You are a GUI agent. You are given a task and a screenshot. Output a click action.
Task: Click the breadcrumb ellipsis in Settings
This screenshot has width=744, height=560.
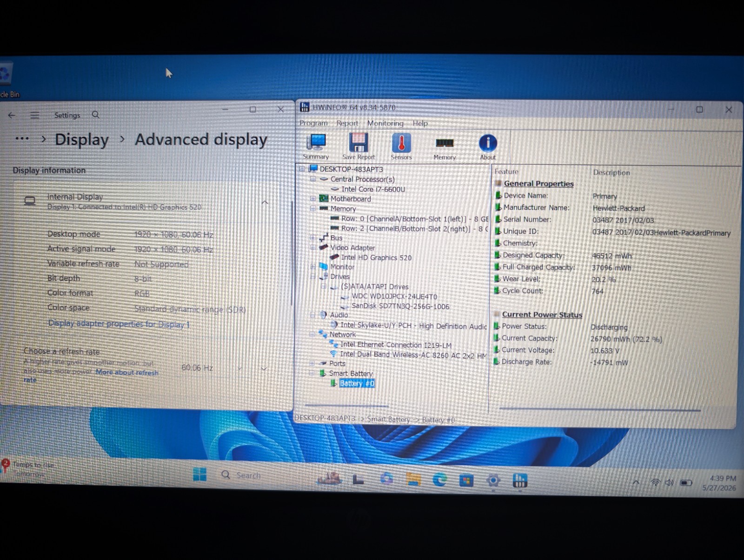[x=22, y=139]
